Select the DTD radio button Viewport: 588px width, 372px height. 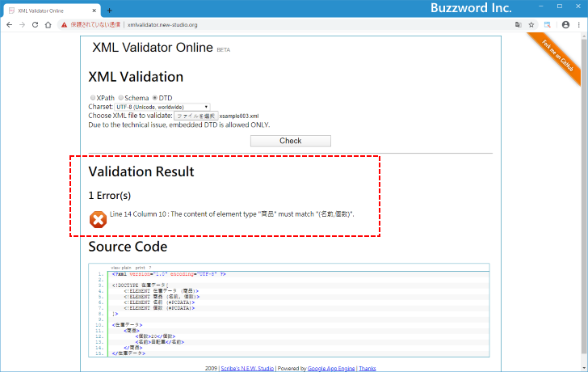click(155, 98)
